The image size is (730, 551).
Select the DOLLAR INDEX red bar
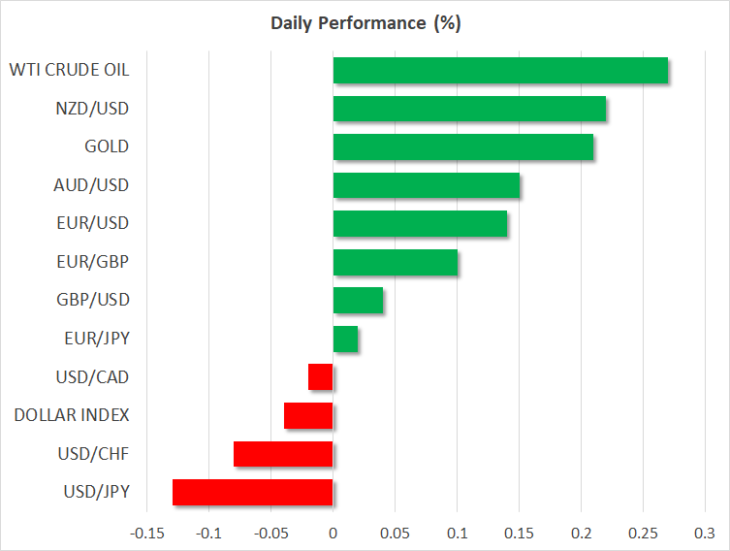point(308,416)
